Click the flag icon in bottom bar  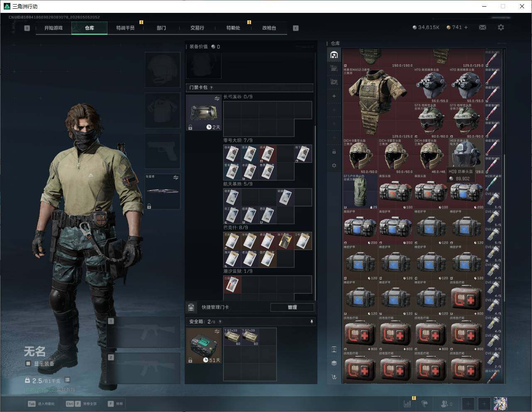point(425,403)
